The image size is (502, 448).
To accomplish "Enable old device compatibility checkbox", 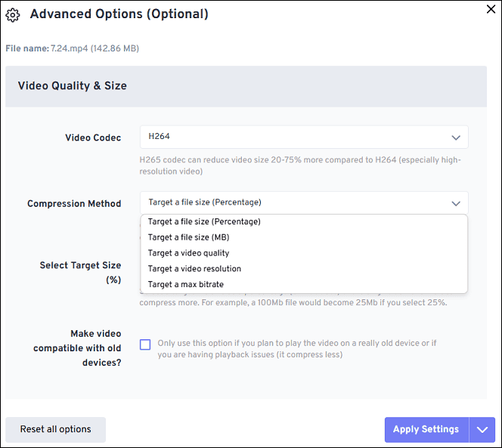I will pyautogui.click(x=145, y=344).
